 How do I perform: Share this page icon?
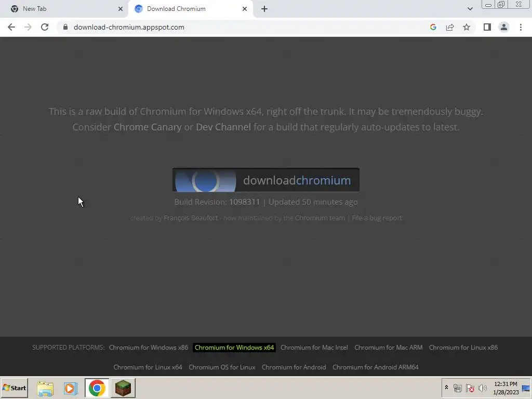point(450,27)
